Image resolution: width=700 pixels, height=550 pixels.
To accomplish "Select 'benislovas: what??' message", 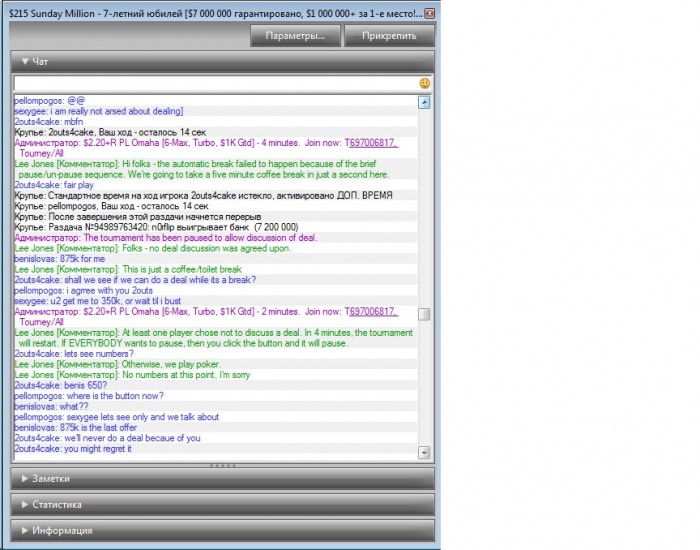I will pyautogui.click(x=51, y=406).
